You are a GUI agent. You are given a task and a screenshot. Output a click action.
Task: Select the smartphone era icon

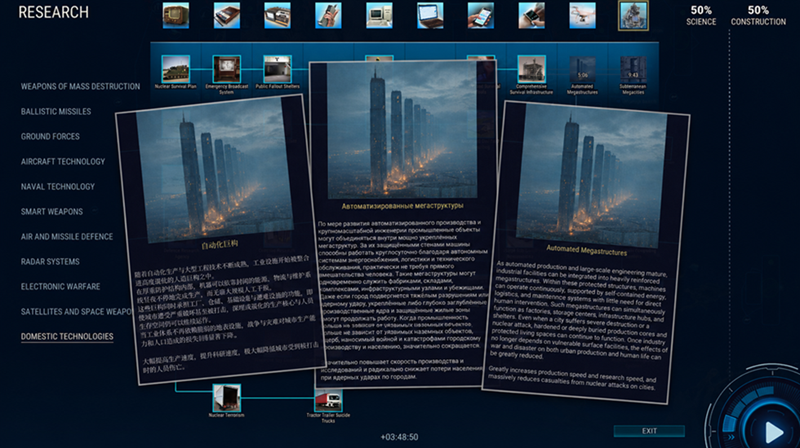(481, 15)
